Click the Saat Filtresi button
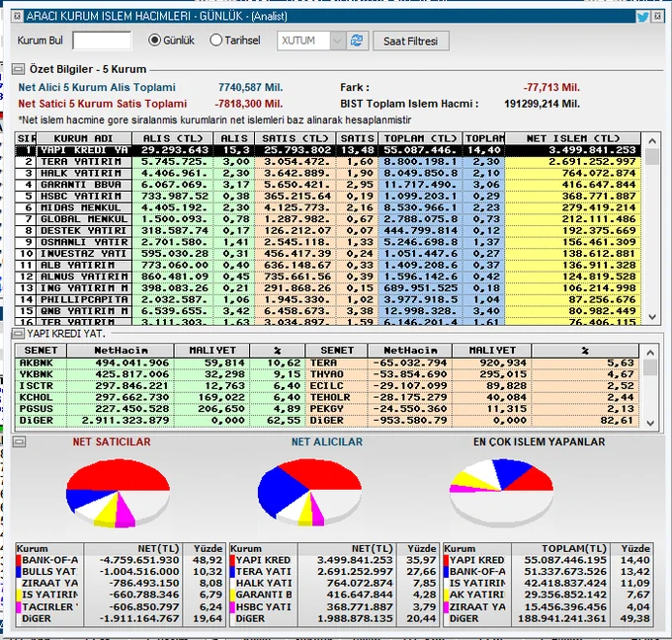 tap(410, 41)
